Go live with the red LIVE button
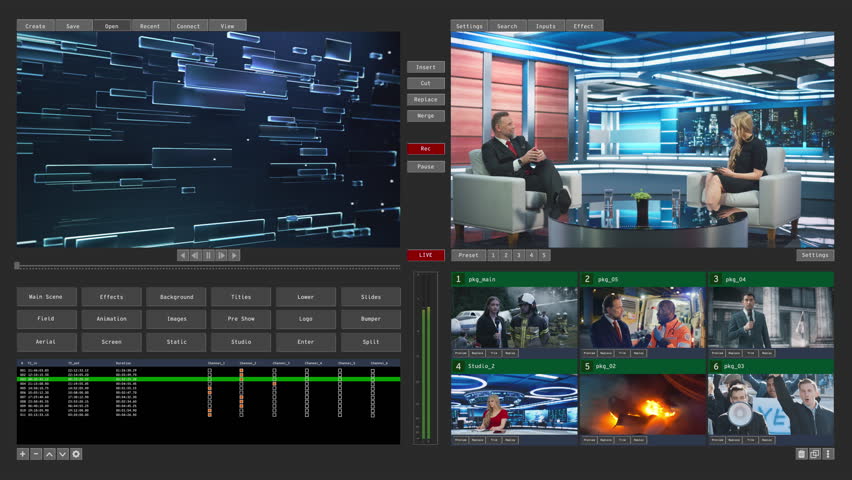 [425, 255]
